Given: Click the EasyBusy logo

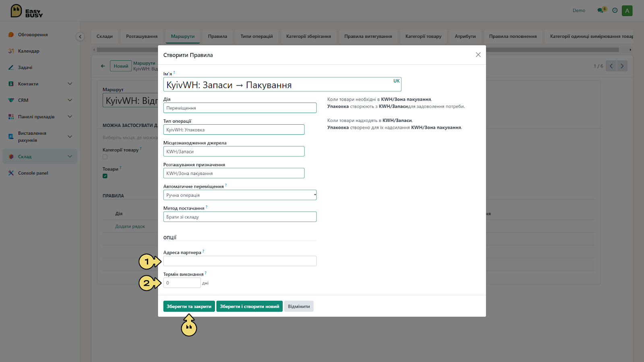Looking at the screenshot, I should pyautogui.click(x=27, y=11).
